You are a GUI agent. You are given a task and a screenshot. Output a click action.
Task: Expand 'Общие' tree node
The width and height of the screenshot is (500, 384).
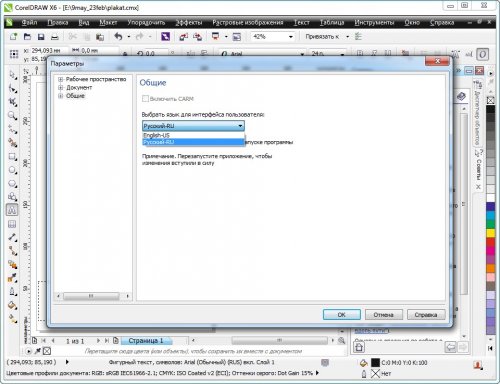[61, 96]
